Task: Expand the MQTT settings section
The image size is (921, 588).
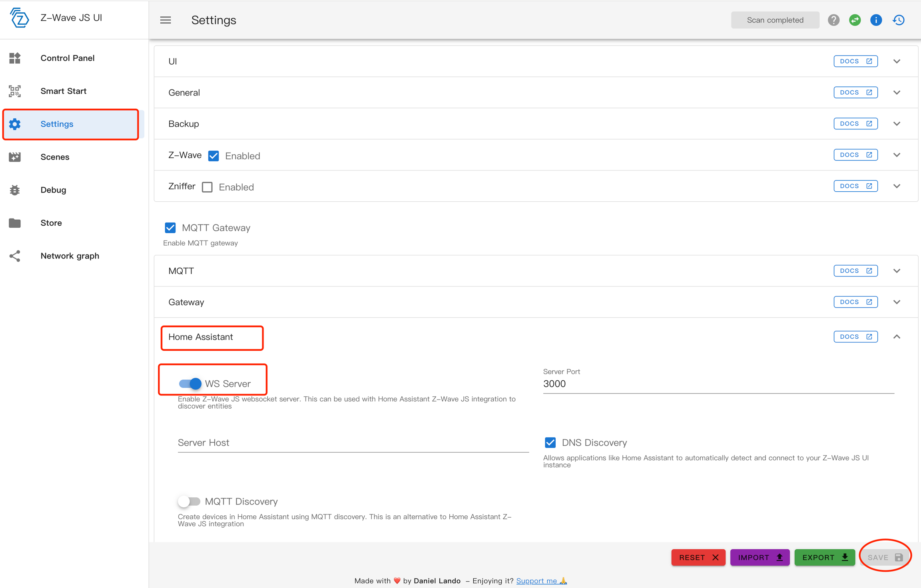Action: click(897, 271)
